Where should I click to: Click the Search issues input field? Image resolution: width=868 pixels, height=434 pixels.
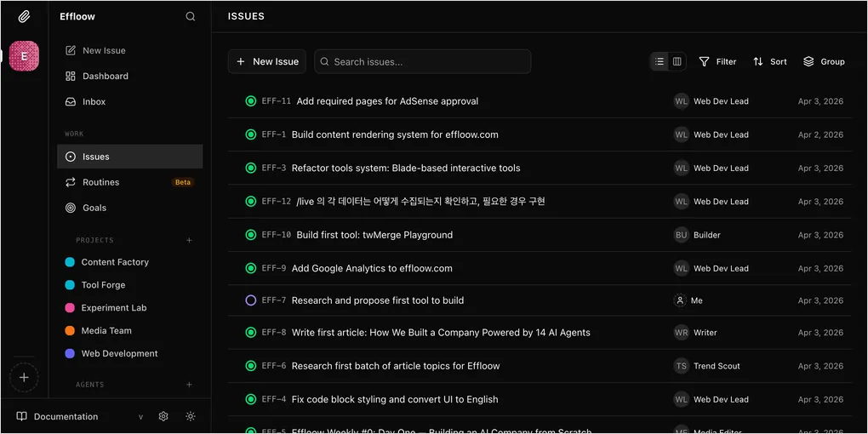422,61
